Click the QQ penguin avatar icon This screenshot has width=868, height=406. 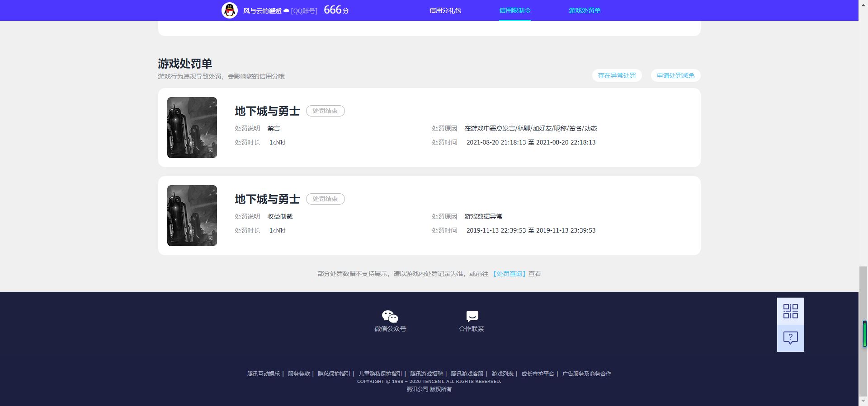pyautogui.click(x=230, y=10)
